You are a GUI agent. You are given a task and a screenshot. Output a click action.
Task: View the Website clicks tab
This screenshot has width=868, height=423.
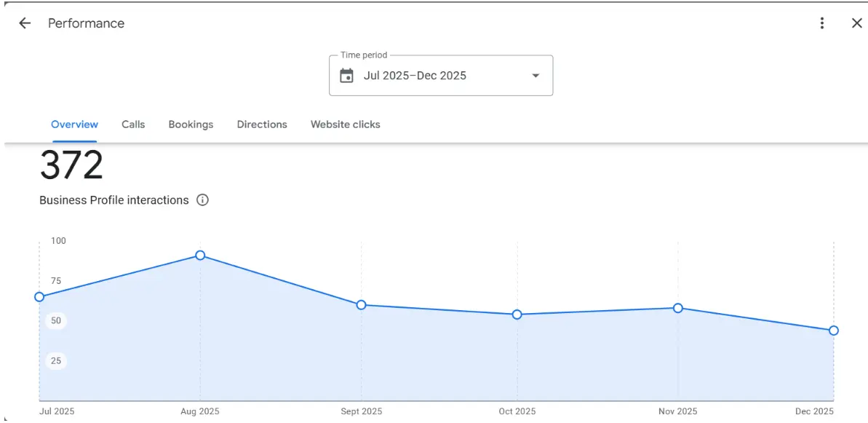pos(346,124)
